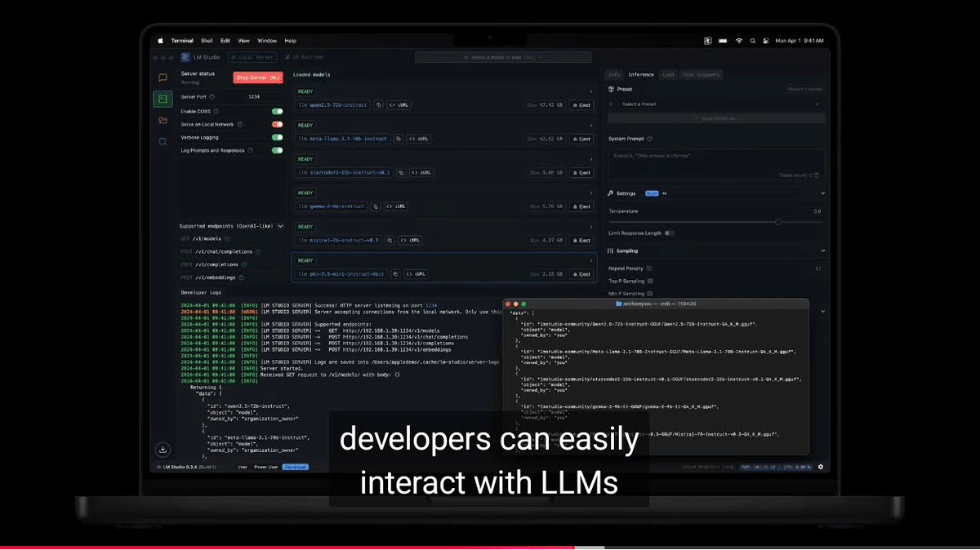Collapse Supported endpoints (OpenAI-like) chevron
The height and width of the screenshot is (550, 980).
(280, 226)
